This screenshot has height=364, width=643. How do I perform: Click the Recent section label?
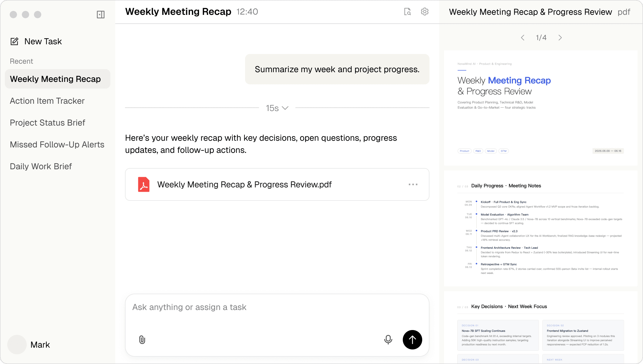21,61
